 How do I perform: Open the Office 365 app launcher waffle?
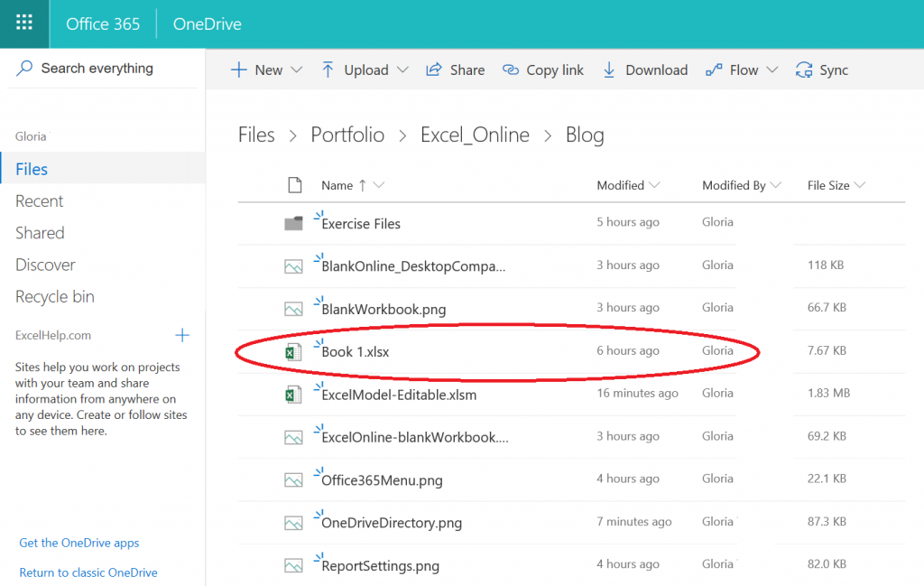[24, 23]
